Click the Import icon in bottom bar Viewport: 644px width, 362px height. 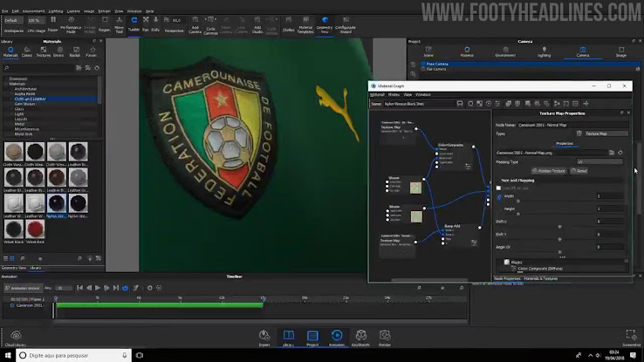[264, 338]
